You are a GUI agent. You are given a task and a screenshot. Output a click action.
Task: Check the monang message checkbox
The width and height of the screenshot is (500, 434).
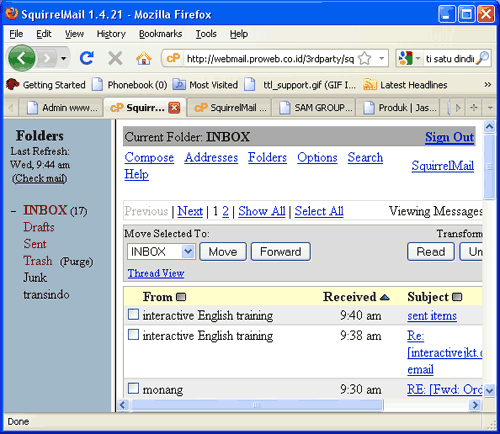coord(133,388)
